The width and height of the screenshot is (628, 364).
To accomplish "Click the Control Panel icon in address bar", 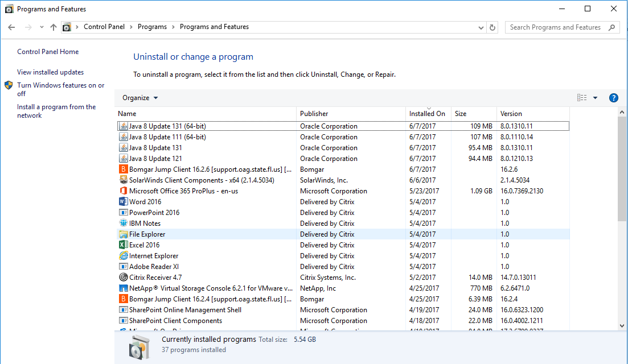I will point(67,27).
